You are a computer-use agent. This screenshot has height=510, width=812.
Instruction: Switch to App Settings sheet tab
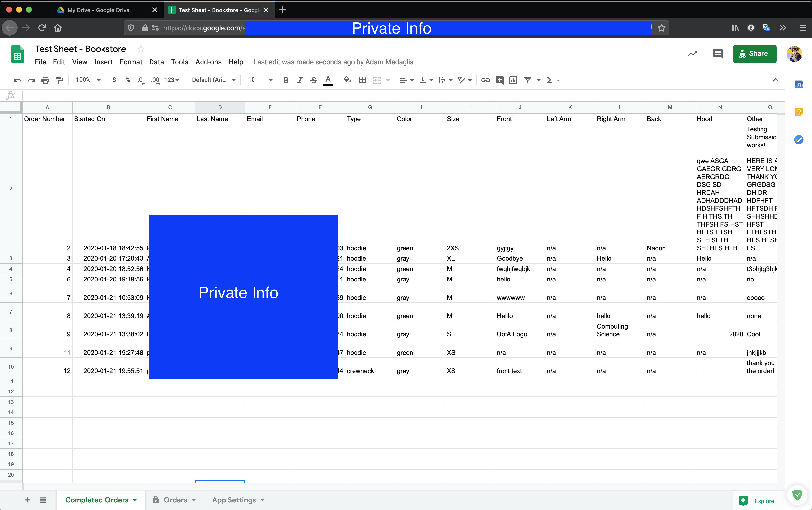click(x=234, y=500)
